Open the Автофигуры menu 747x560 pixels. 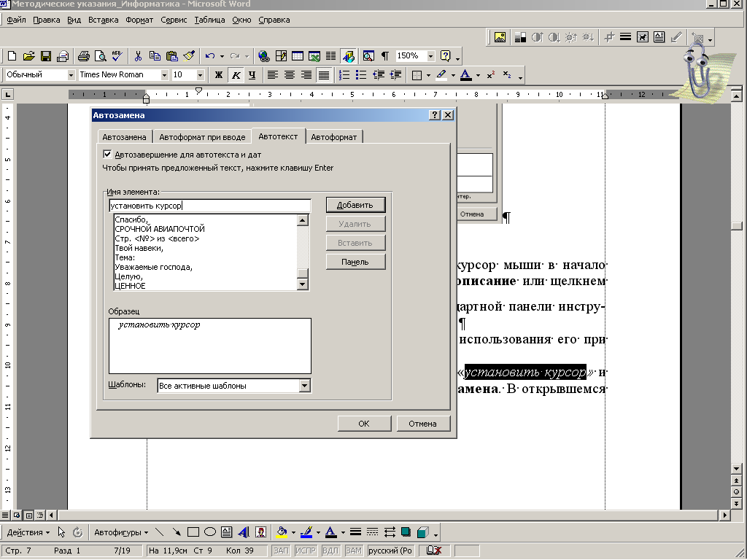120,532
